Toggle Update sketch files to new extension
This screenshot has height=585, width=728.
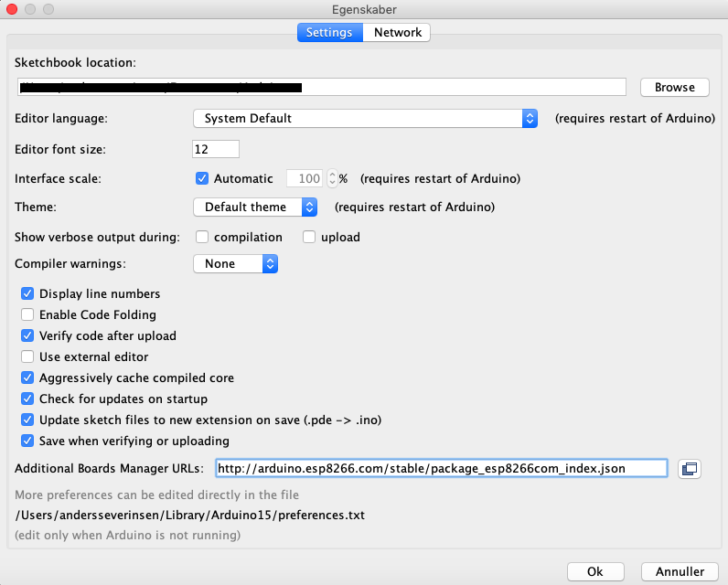point(27,420)
